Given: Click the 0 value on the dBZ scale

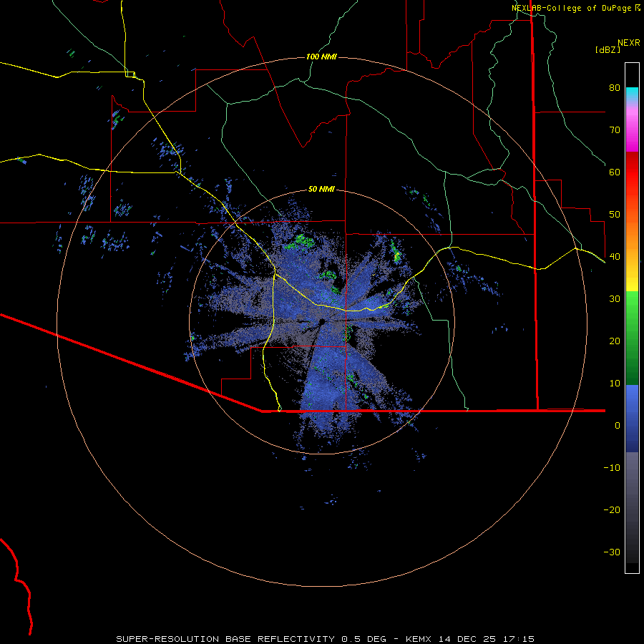Looking at the screenshot, I should click(618, 426).
